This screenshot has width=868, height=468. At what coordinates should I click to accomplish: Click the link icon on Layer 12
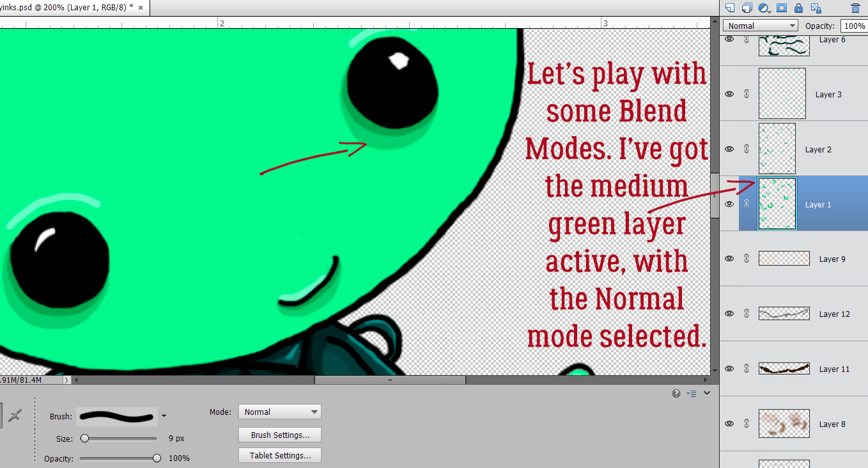point(746,314)
